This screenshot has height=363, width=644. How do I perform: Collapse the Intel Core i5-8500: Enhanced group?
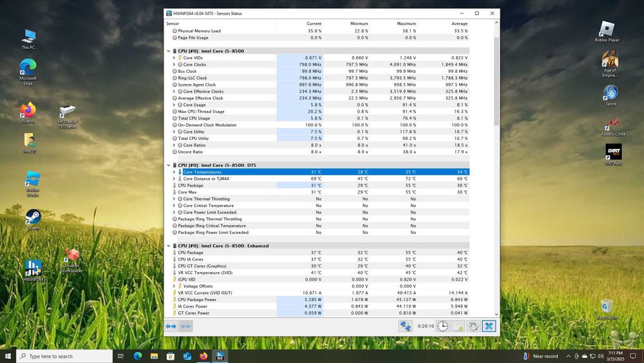(168, 246)
